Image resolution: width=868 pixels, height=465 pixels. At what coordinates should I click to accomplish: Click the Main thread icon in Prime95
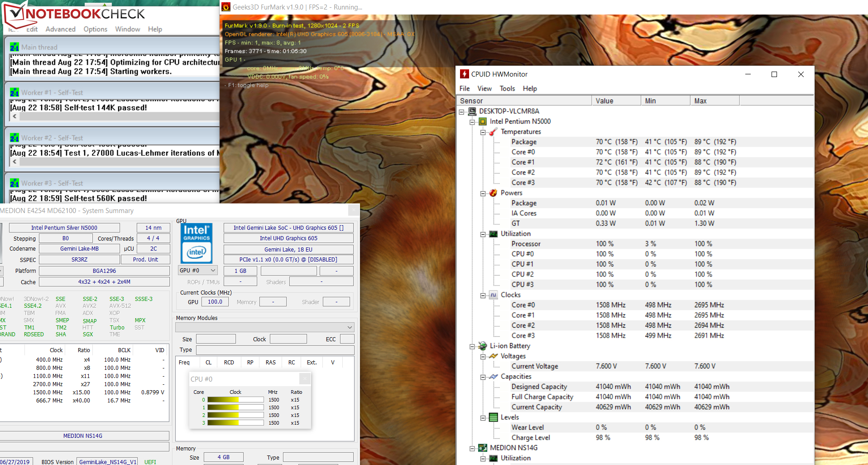pos(14,47)
